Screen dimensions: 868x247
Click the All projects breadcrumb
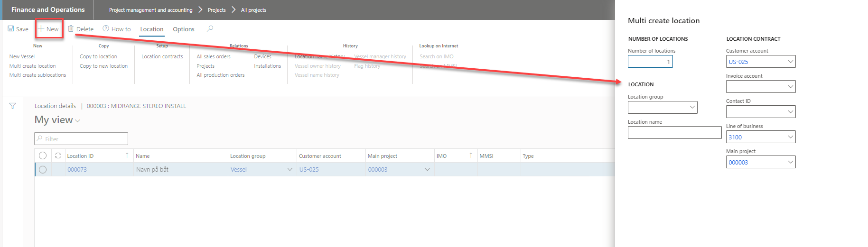pyautogui.click(x=253, y=10)
